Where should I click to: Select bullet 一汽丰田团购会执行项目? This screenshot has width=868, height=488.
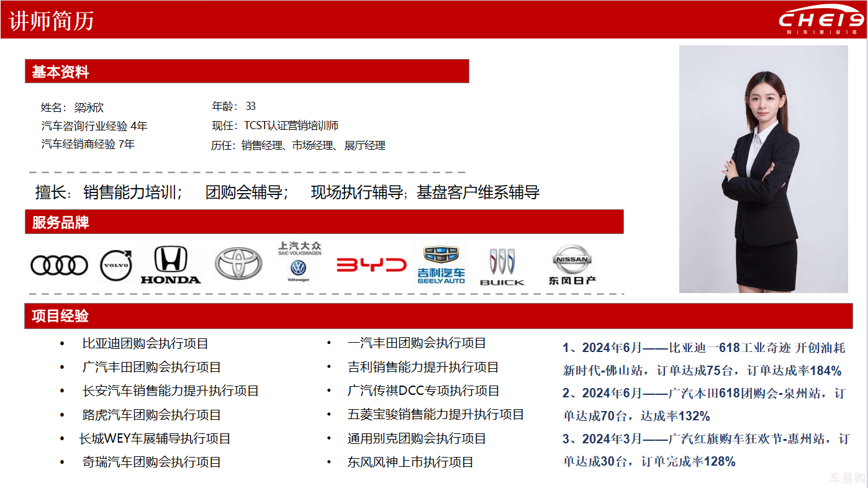tap(417, 343)
